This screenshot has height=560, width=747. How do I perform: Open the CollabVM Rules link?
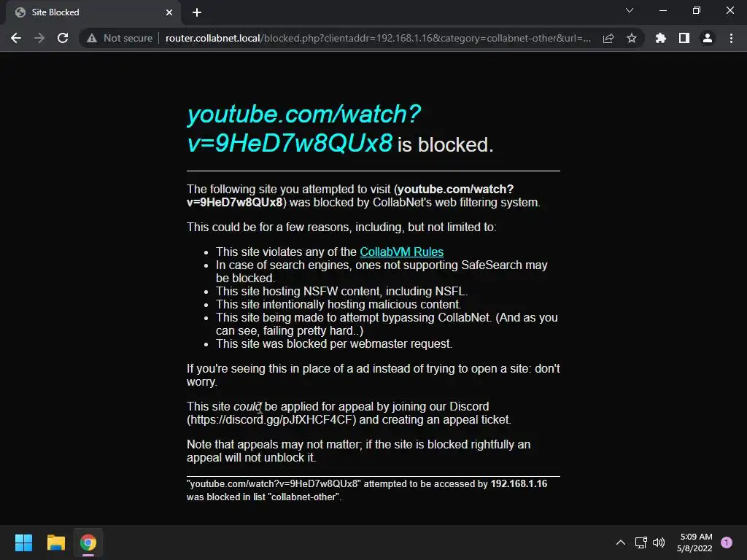pos(401,252)
